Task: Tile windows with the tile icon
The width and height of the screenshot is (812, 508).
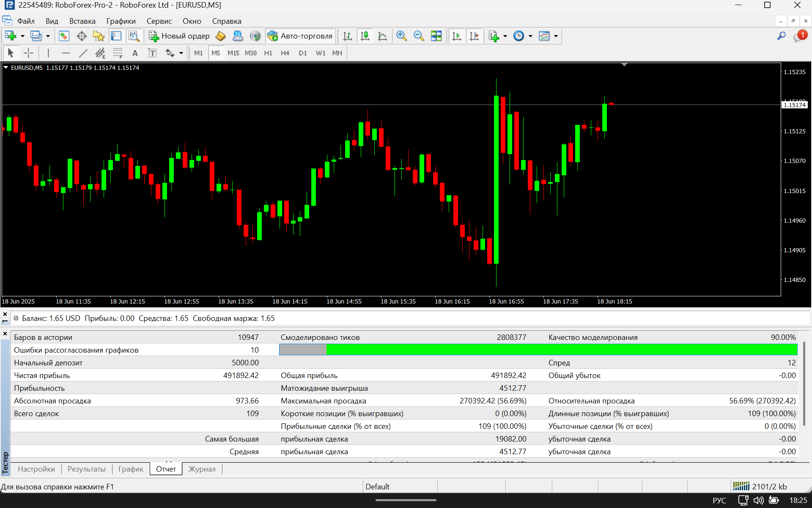Action: point(436,36)
